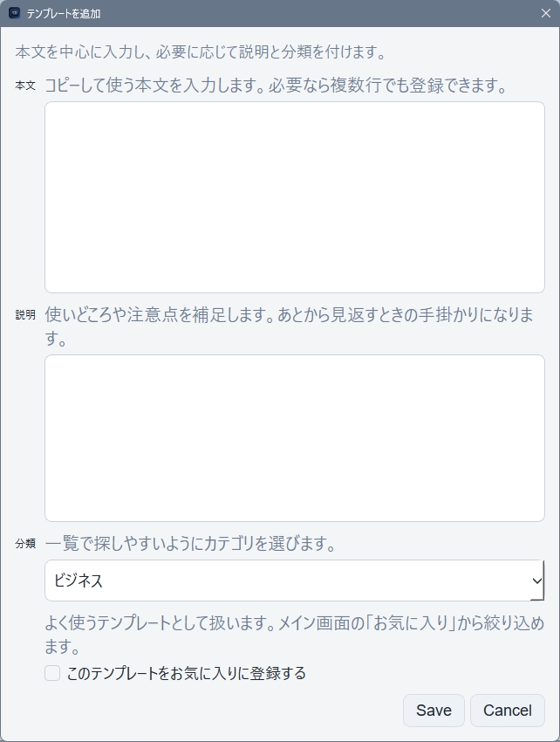Enable the favorite registration checkbox

(x=52, y=673)
